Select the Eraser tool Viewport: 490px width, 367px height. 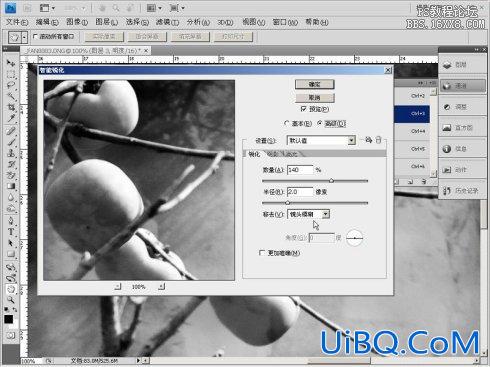(11, 175)
